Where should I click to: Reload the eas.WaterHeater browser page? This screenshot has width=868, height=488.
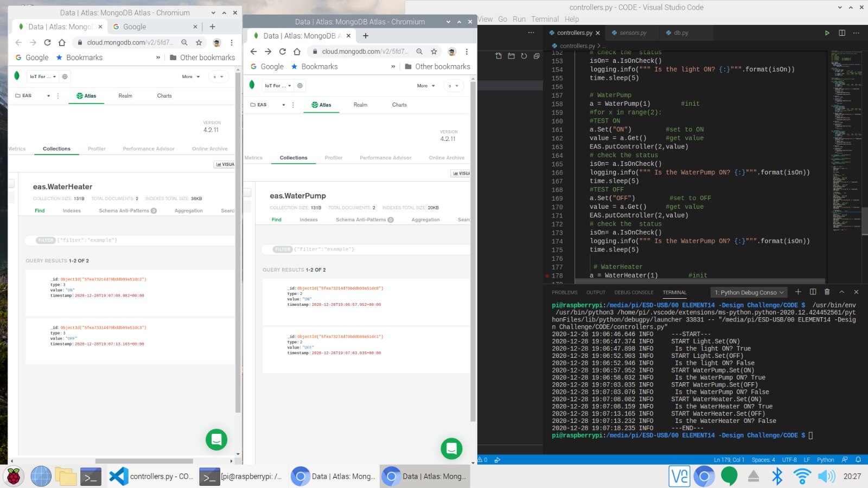point(47,42)
